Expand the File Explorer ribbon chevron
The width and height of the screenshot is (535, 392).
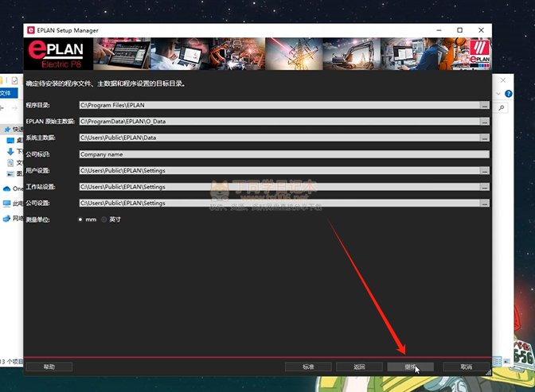click(498, 94)
